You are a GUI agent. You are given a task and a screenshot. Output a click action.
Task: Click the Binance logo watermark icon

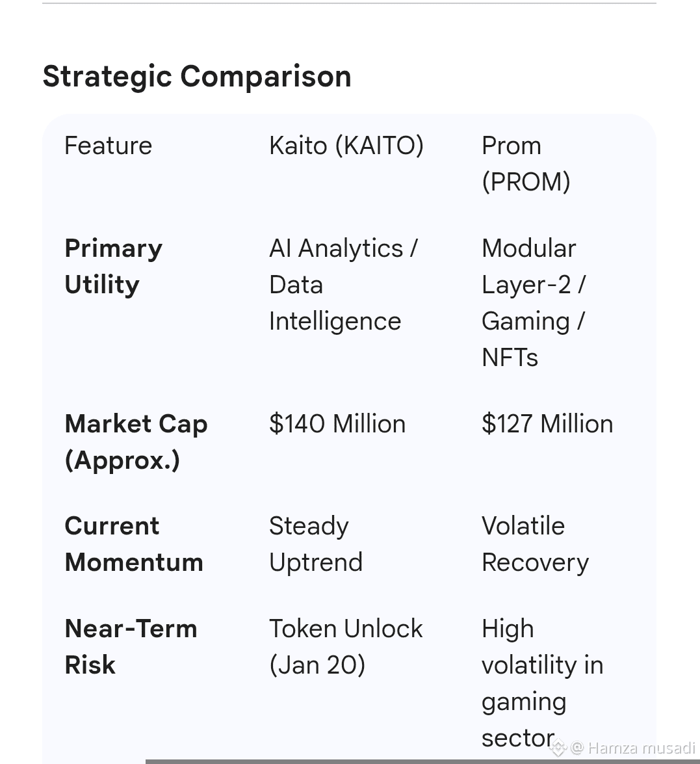[x=558, y=748]
